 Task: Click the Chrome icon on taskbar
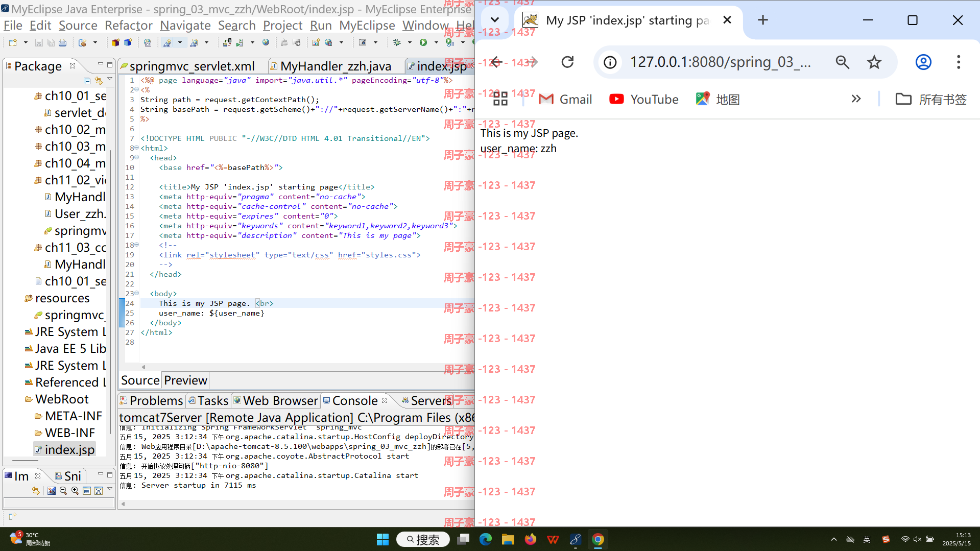[598, 539]
